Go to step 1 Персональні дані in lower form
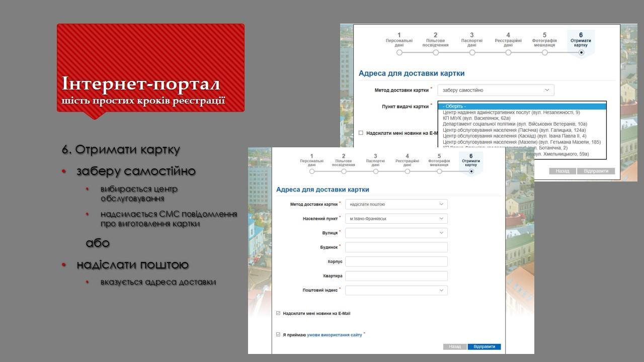The height and width of the screenshot is (362, 644). point(312,164)
